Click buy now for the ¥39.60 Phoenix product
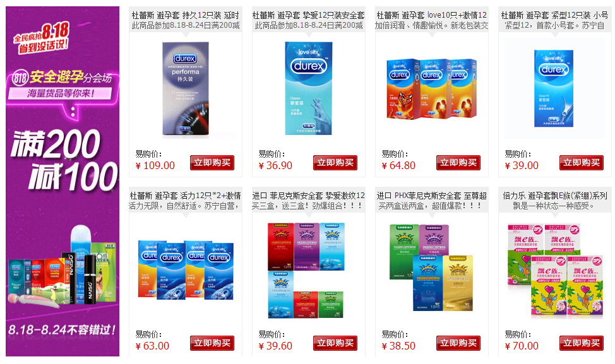615x364 pixels. coord(335,343)
